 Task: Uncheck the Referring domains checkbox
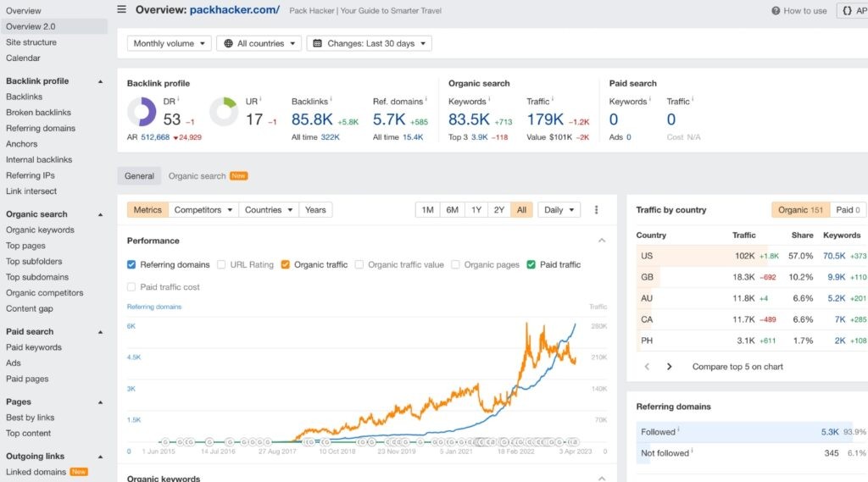[x=131, y=265]
